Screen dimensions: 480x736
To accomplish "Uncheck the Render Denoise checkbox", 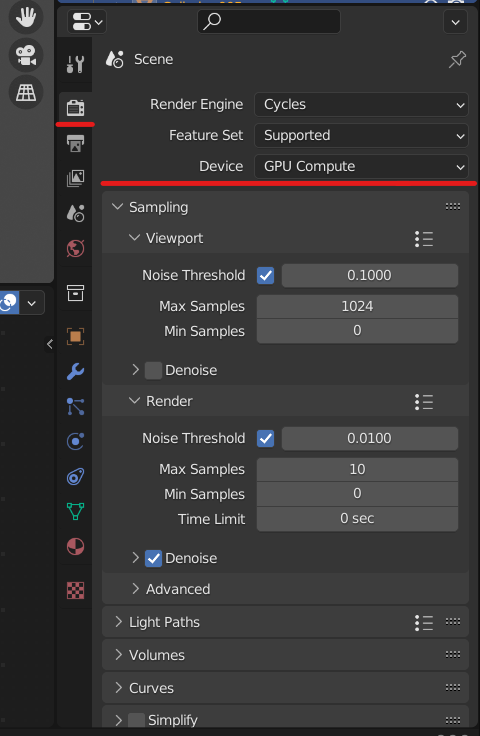I will (153, 559).
